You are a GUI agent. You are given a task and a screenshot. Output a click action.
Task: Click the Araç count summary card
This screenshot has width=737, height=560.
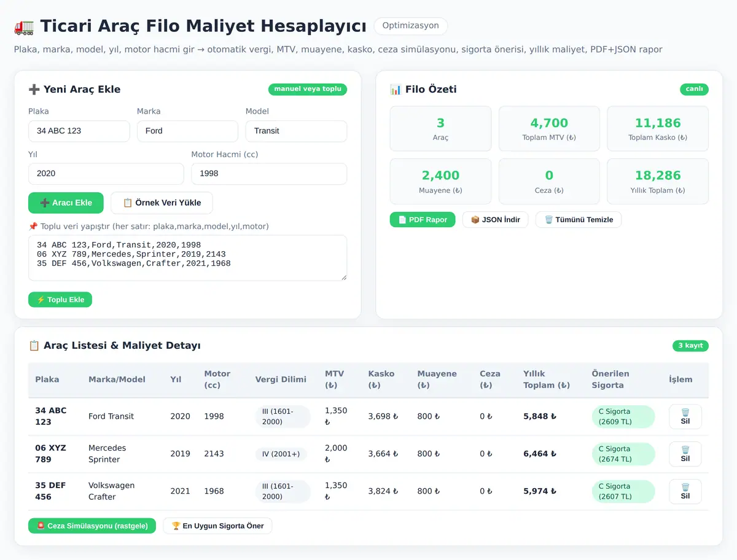pos(440,128)
